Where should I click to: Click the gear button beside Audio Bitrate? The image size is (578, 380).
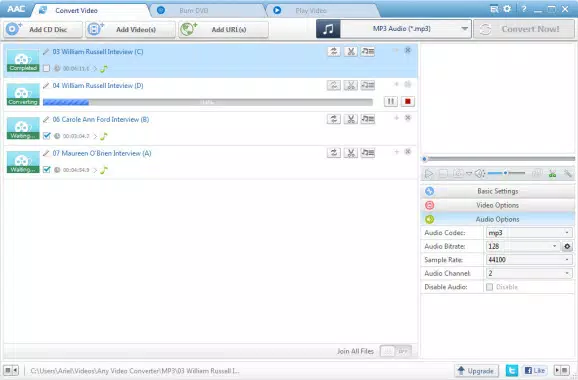point(567,246)
